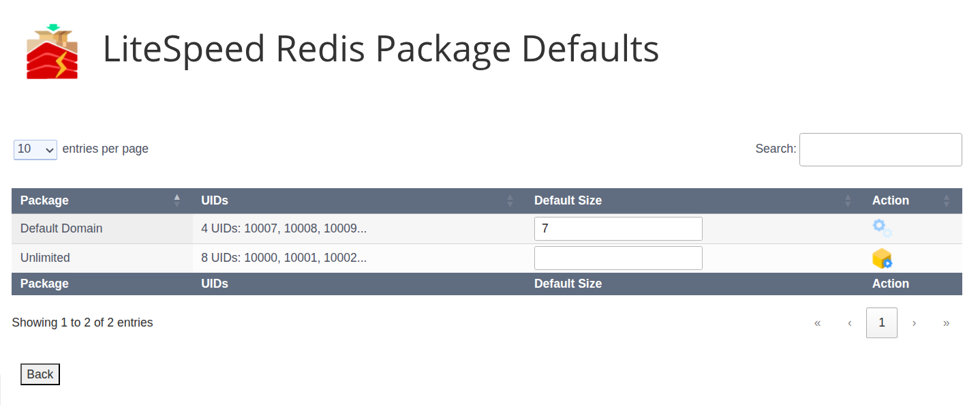Viewport: 980px width, 405px height.
Task: Jump to last page using double-right chevron
Action: point(946,323)
